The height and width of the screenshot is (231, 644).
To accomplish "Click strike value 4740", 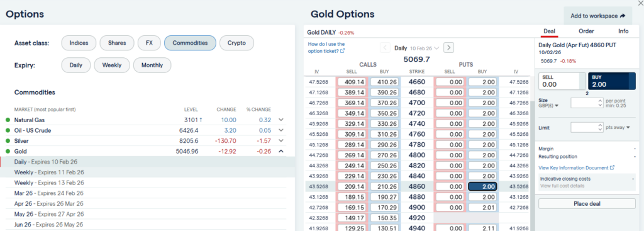I will coord(417,124).
